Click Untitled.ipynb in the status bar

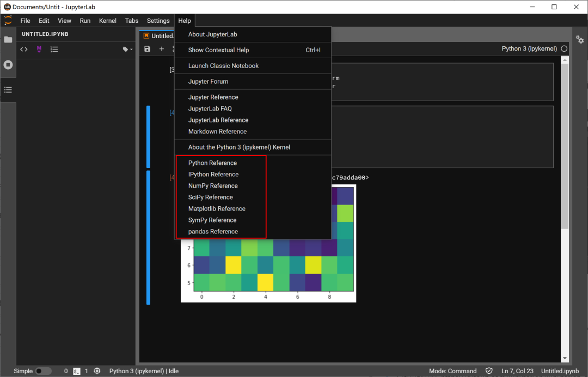tap(560, 371)
